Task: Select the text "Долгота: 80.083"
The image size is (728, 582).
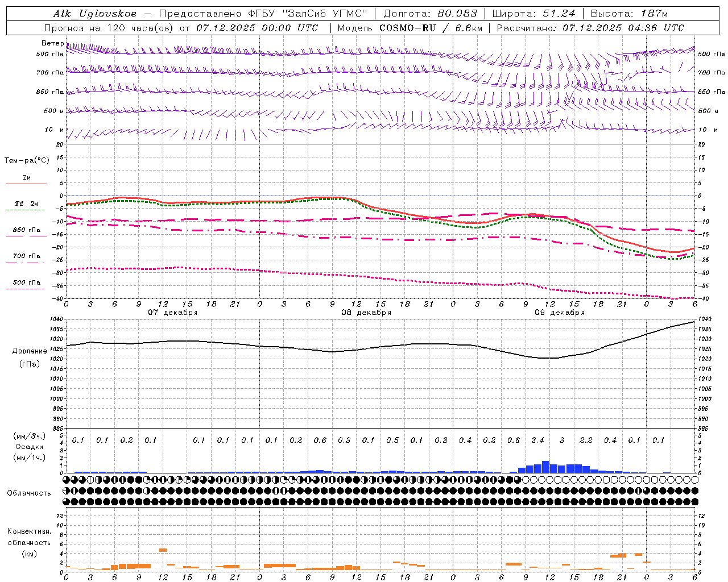Action: 431,14
